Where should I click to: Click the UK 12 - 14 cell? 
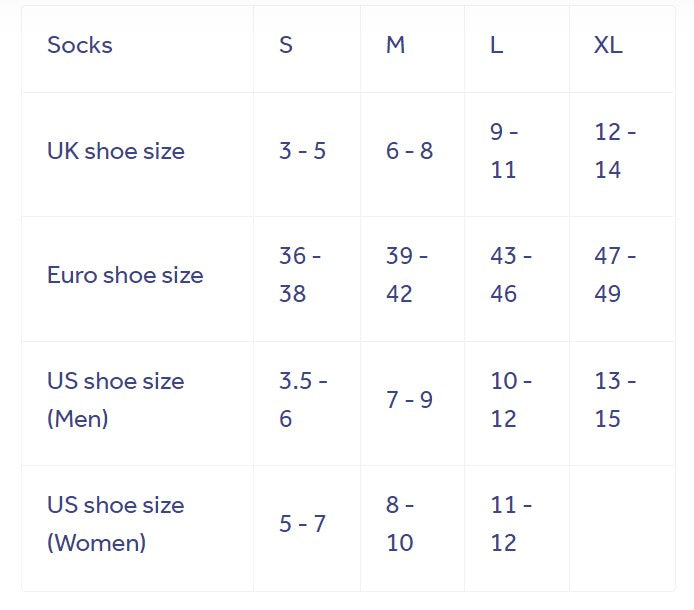[615, 152]
